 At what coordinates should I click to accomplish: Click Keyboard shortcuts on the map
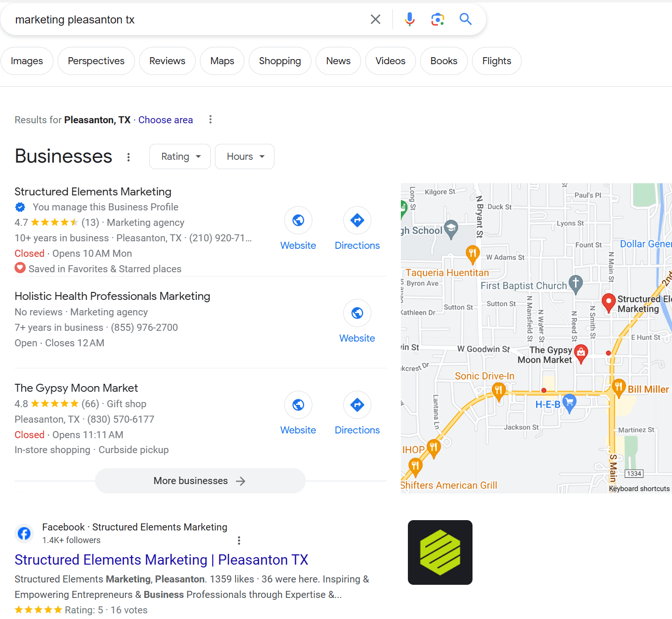pyautogui.click(x=639, y=488)
